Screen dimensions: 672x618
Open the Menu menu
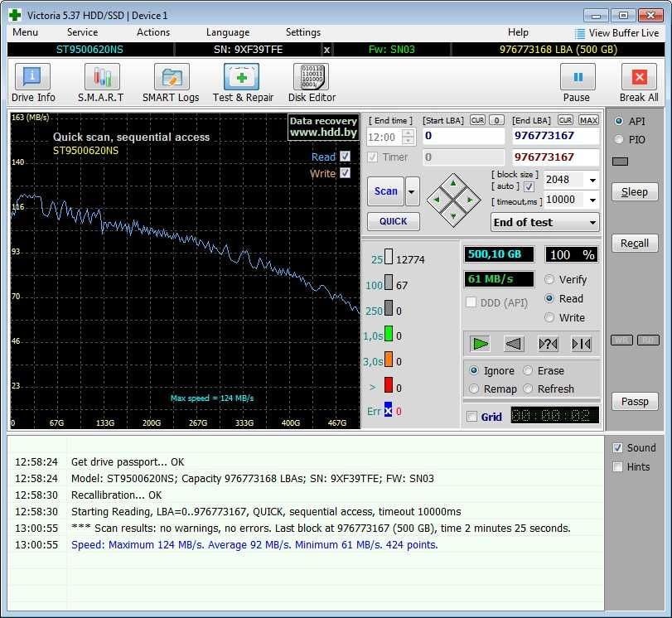[x=26, y=32]
